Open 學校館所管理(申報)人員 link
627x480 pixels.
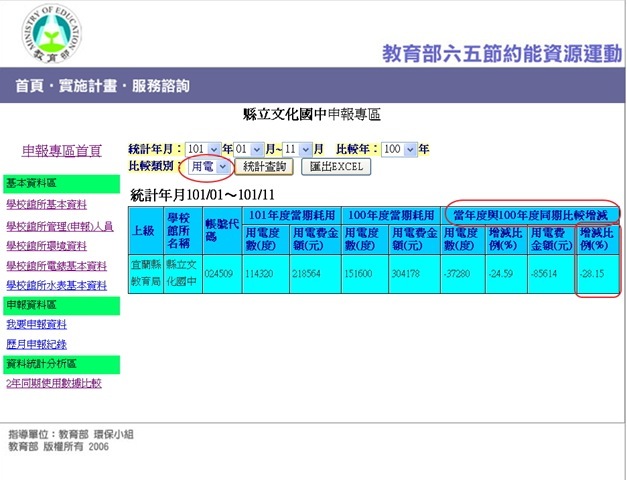59,225
